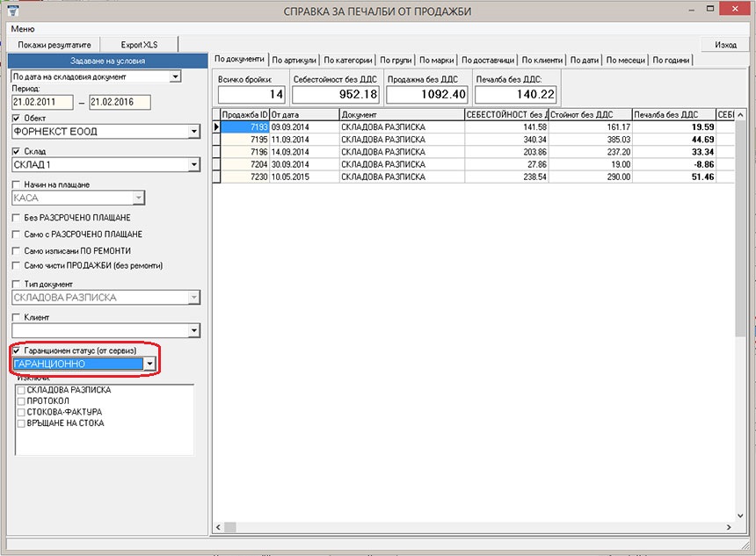
Task: Switch to По марки tab
Action: click(x=437, y=61)
